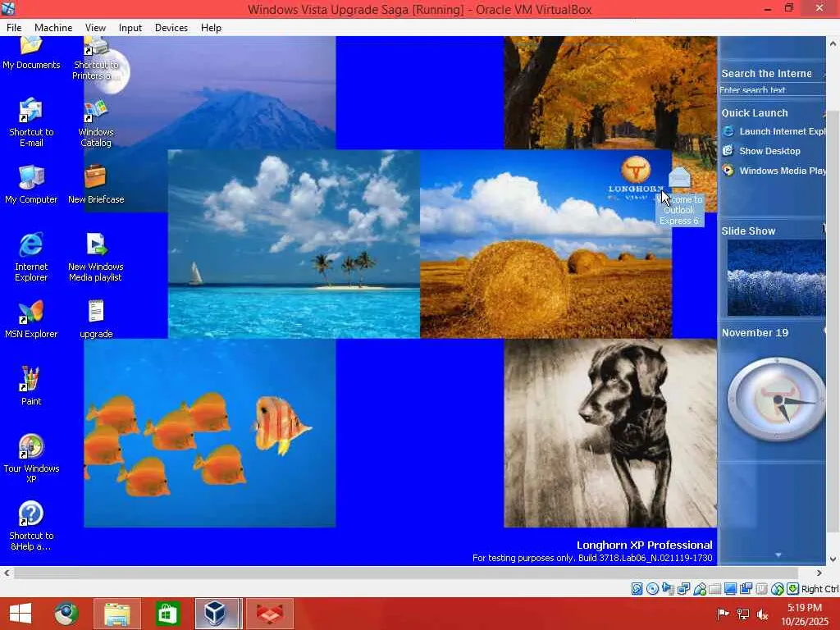Open the VirtualBox File menu
840x630 pixels.
[14, 28]
